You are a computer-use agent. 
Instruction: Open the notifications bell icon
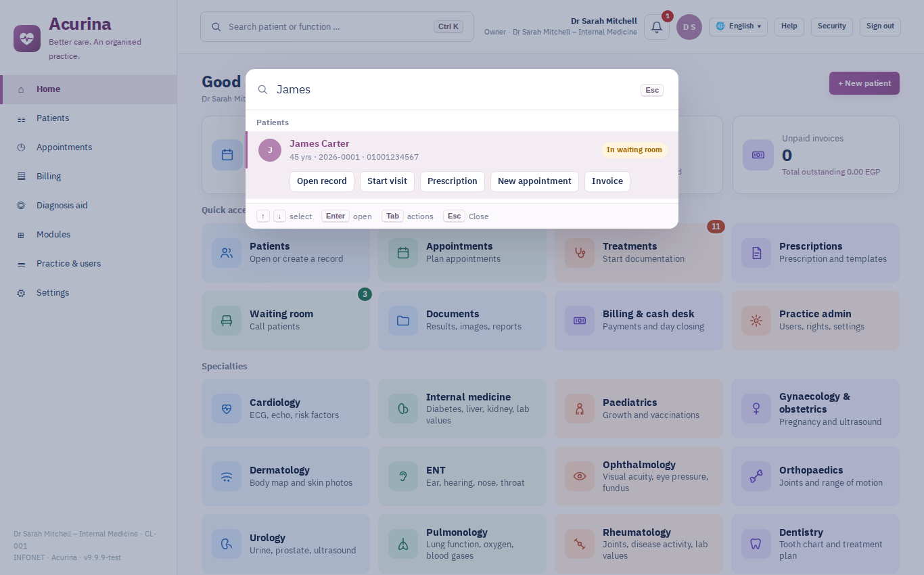pos(656,27)
